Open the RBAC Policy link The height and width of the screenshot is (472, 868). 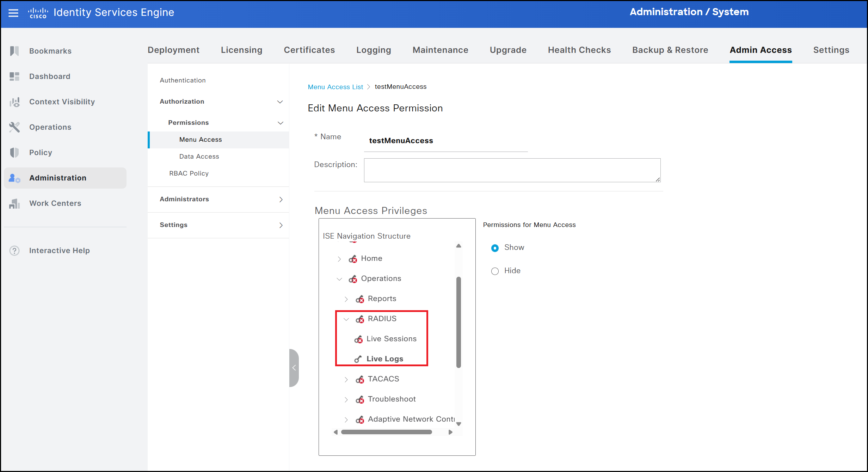tap(189, 173)
